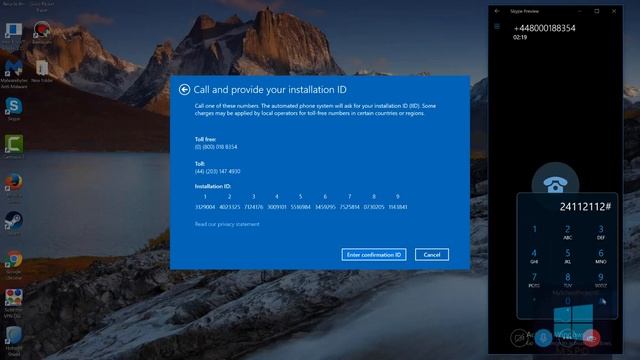This screenshot has height=360, width=640.
Task: Launch Firefox from the desktop
Action: click(x=13, y=182)
